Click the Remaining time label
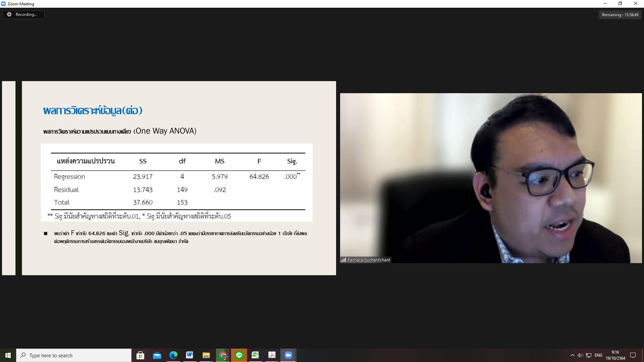This screenshot has width=644, height=362. (620, 15)
